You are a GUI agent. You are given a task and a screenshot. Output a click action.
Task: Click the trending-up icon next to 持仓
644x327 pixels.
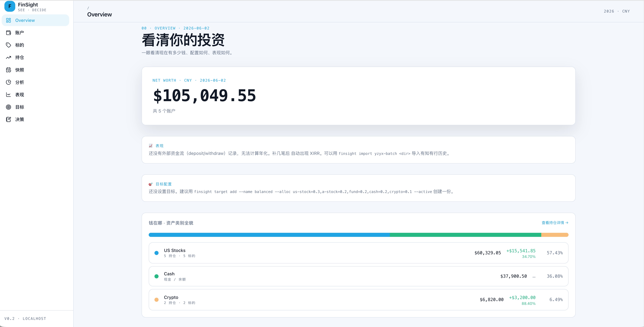click(8, 57)
